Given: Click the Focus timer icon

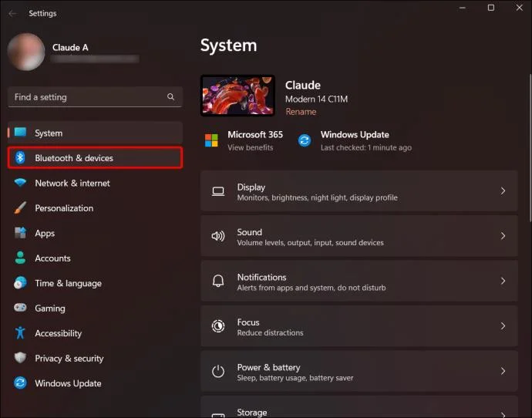Looking at the screenshot, I should [218, 326].
